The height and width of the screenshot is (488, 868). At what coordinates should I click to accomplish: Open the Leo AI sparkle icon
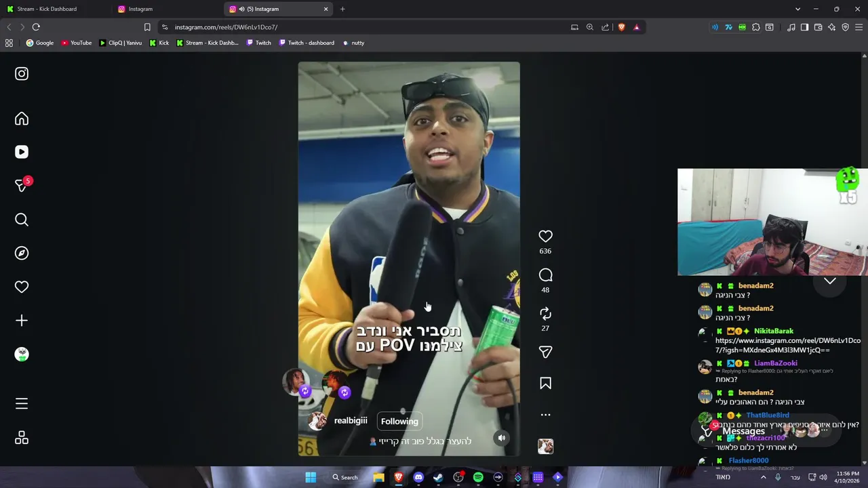[831, 27]
